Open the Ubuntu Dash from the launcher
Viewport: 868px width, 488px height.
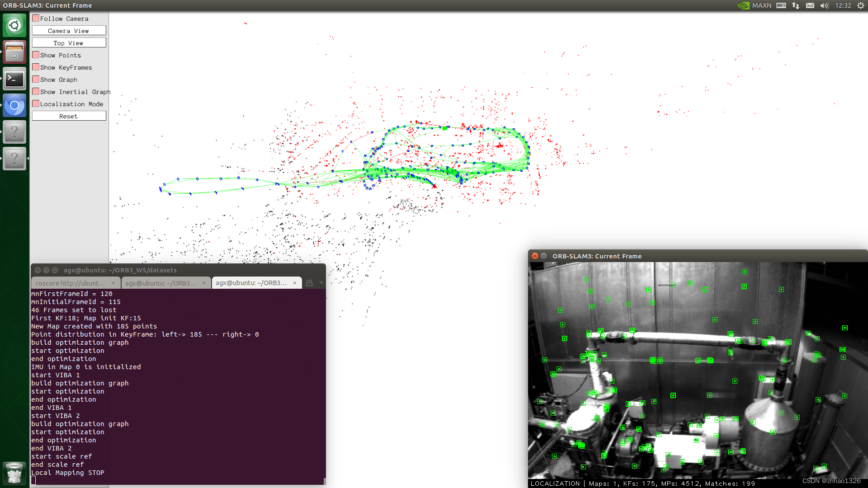14,25
